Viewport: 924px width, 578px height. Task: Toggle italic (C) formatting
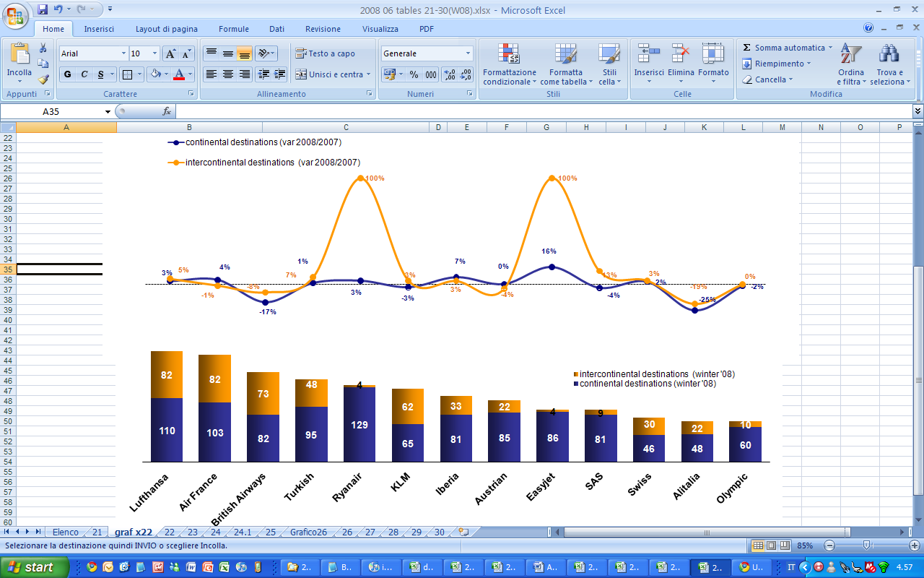click(84, 74)
